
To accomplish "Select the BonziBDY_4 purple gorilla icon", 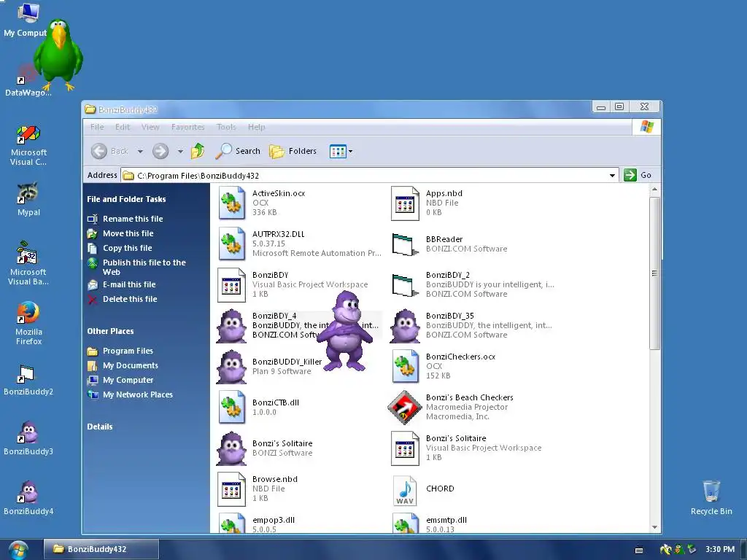I will (231, 326).
